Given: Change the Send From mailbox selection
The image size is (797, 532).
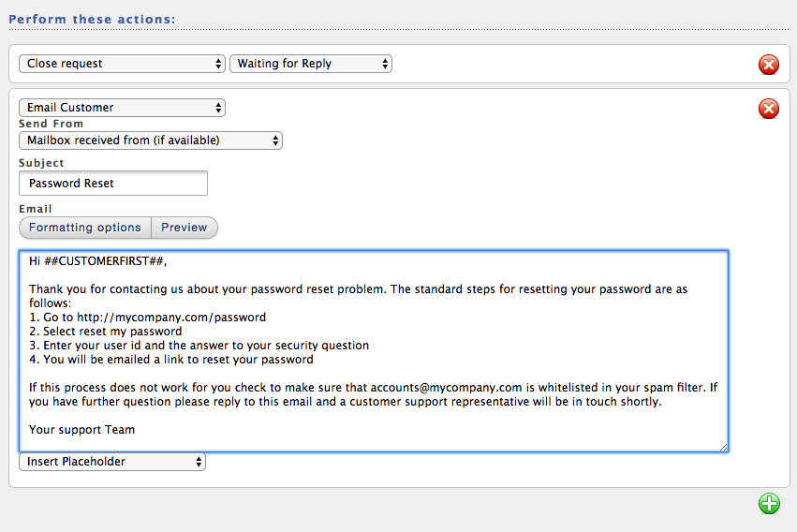Looking at the screenshot, I should click(x=151, y=140).
